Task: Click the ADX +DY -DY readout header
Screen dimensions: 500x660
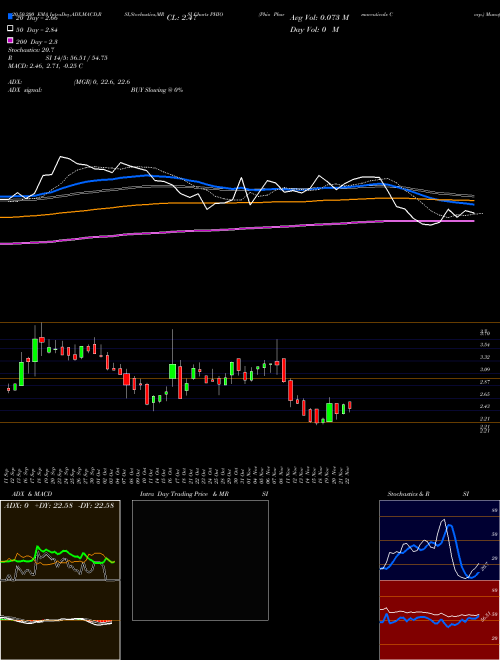Action: 59,505
